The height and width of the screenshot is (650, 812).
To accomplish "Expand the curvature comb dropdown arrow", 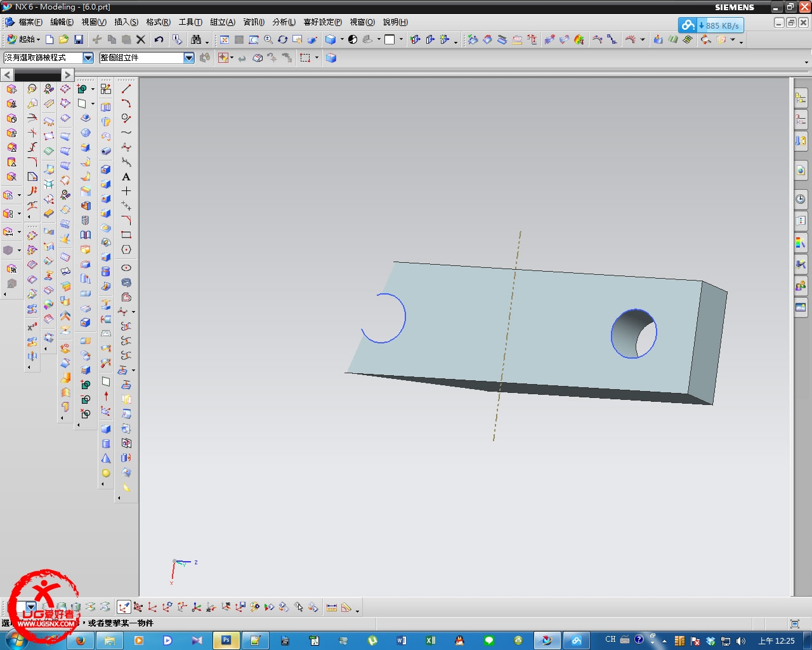I will (x=643, y=39).
